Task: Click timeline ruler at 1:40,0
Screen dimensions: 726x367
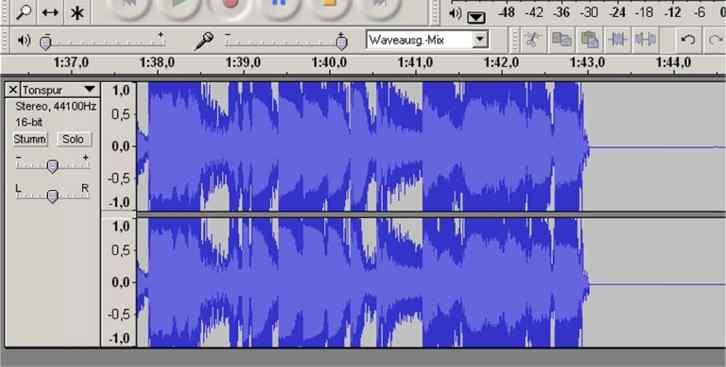Action: tap(329, 62)
